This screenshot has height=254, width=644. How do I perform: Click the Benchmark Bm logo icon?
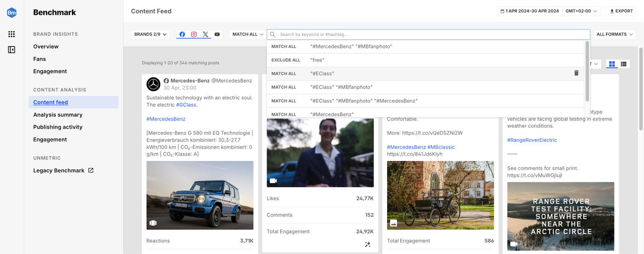coord(12,12)
